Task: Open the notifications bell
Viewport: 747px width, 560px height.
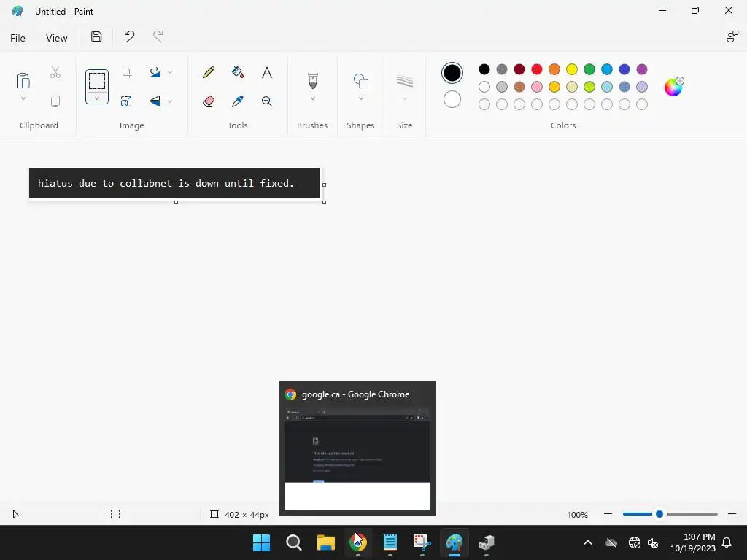Action: coord(727,542)
